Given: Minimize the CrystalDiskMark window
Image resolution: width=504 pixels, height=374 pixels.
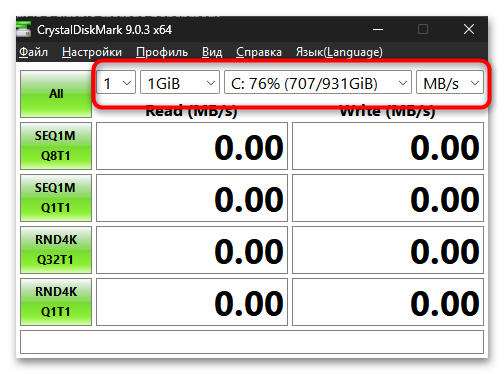Looking at the screenshot, I should (378, 29).
